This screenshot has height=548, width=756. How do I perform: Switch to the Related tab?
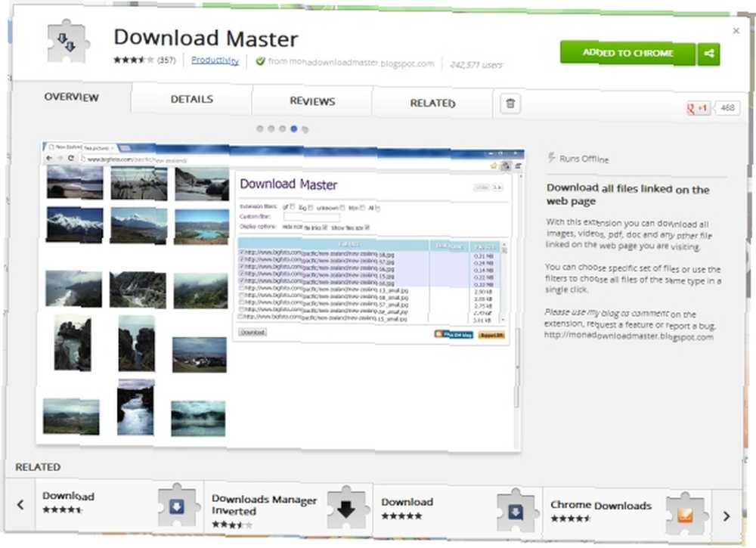(432, 103)
